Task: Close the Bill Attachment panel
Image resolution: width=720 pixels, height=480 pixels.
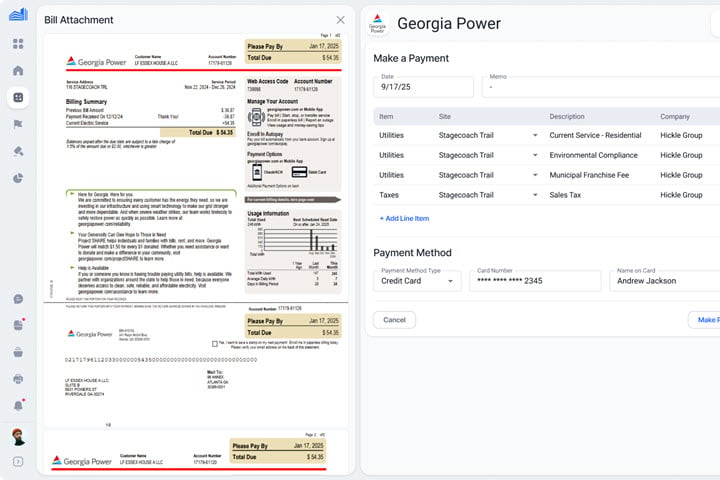Action: pyautogui.click(x=340, y=20)
